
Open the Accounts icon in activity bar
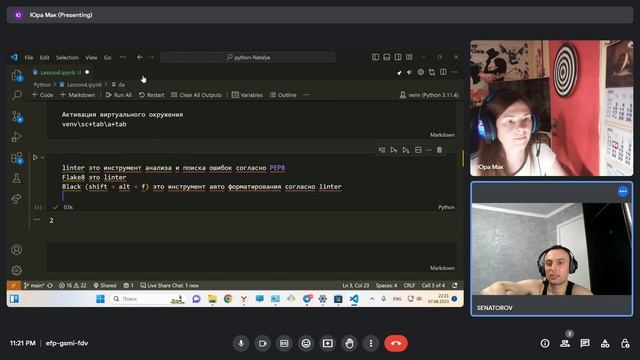point(16,249)
